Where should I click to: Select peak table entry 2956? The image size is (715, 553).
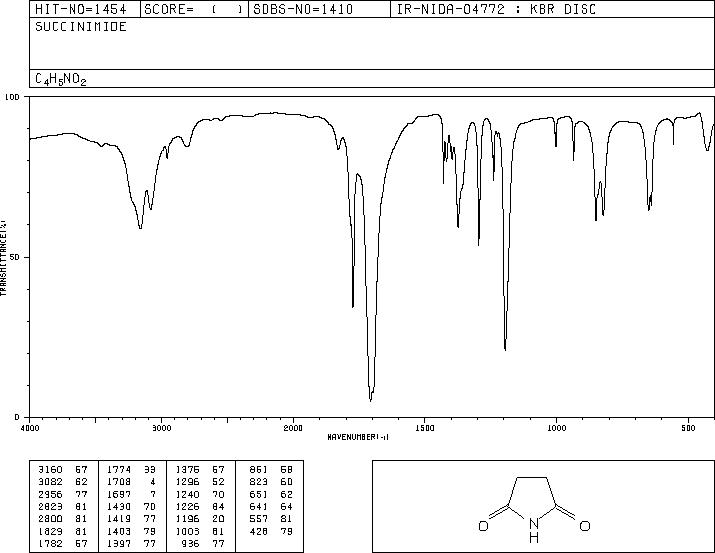63,494
